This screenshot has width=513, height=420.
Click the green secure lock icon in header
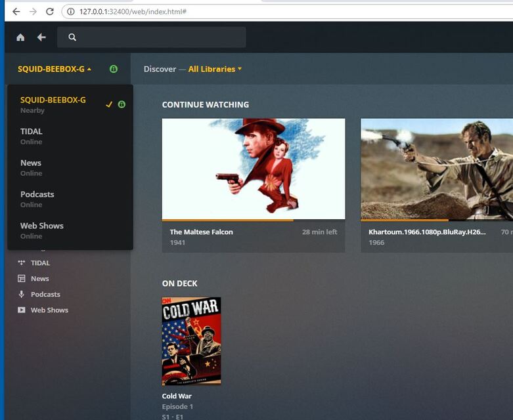pyautogui.click(x=113, y=69)
